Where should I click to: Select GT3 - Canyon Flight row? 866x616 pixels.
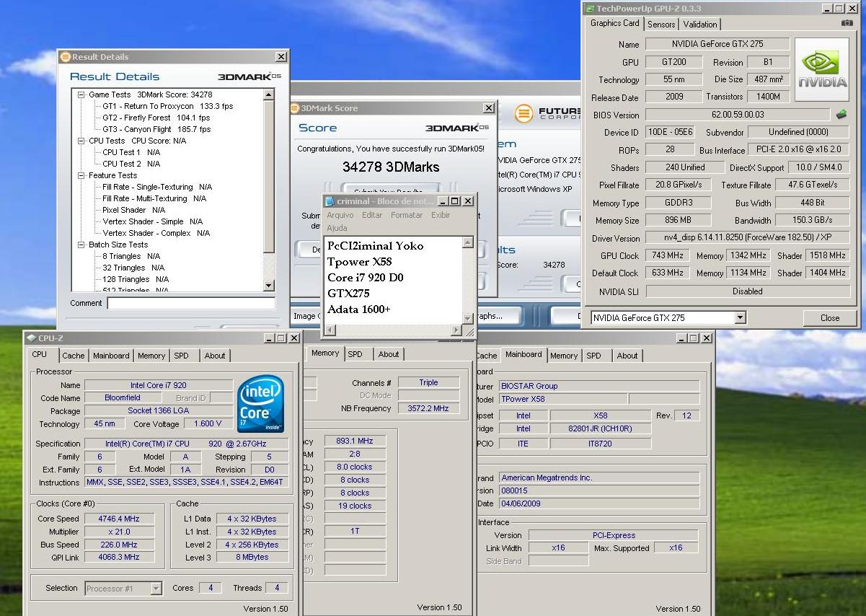[x=156, y=129]
